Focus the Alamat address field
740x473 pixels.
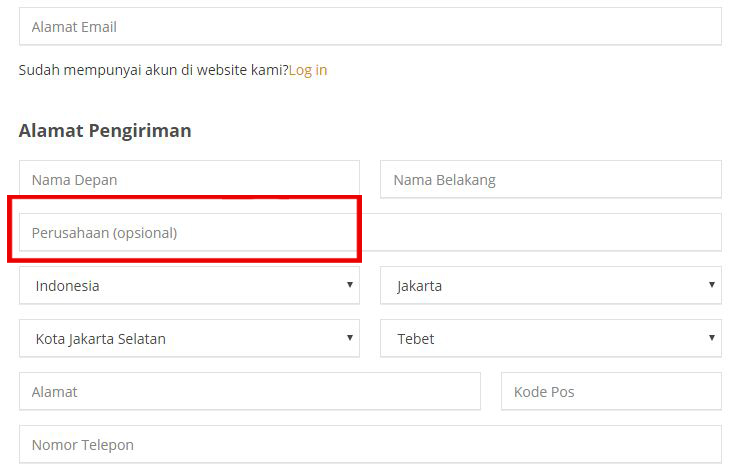click(250, 391)
